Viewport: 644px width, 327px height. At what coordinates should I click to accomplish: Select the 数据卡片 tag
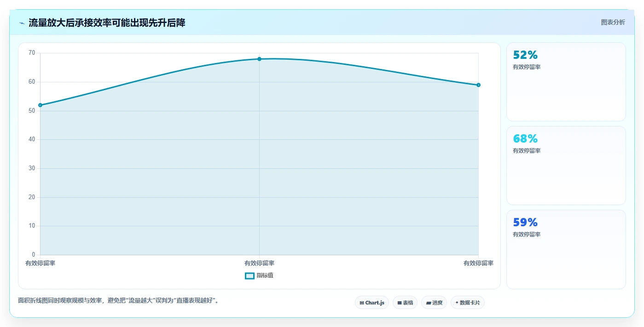(x=468, y=303)
